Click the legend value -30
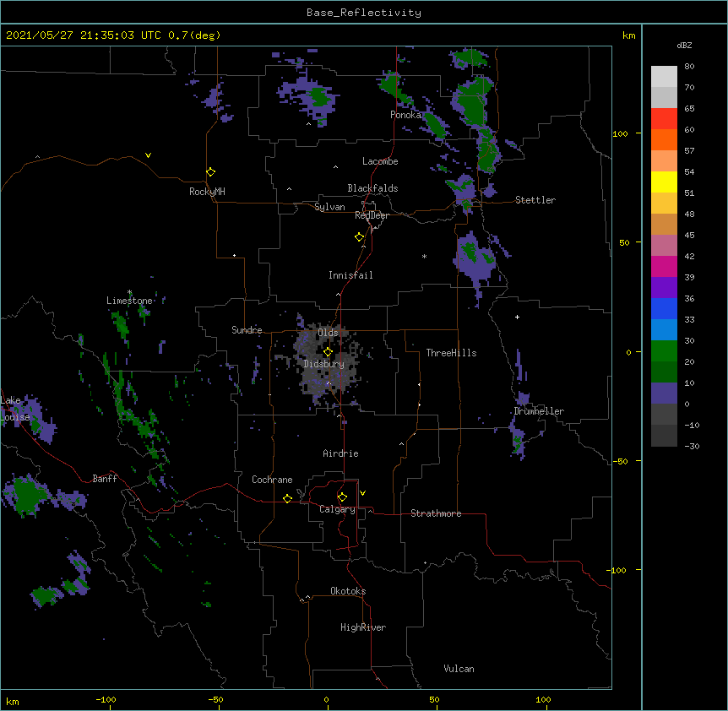This screenshot has height=711, width=728. coord(692,446)
